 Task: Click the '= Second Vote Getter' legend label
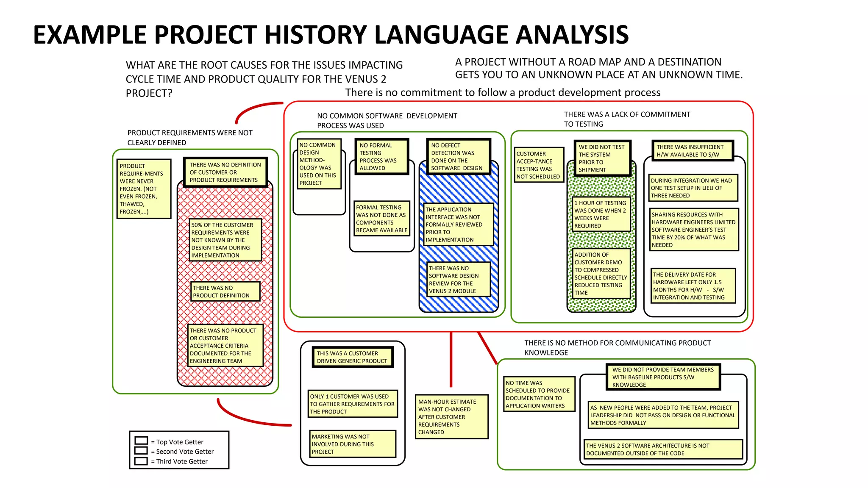pyautogui.click(x=182, y=452)
